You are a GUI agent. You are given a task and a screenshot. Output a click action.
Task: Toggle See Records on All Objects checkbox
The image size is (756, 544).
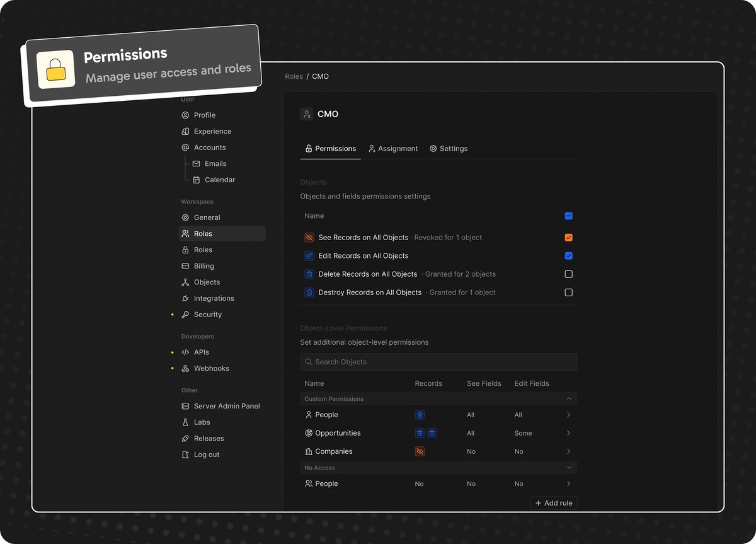coord(569,238)
